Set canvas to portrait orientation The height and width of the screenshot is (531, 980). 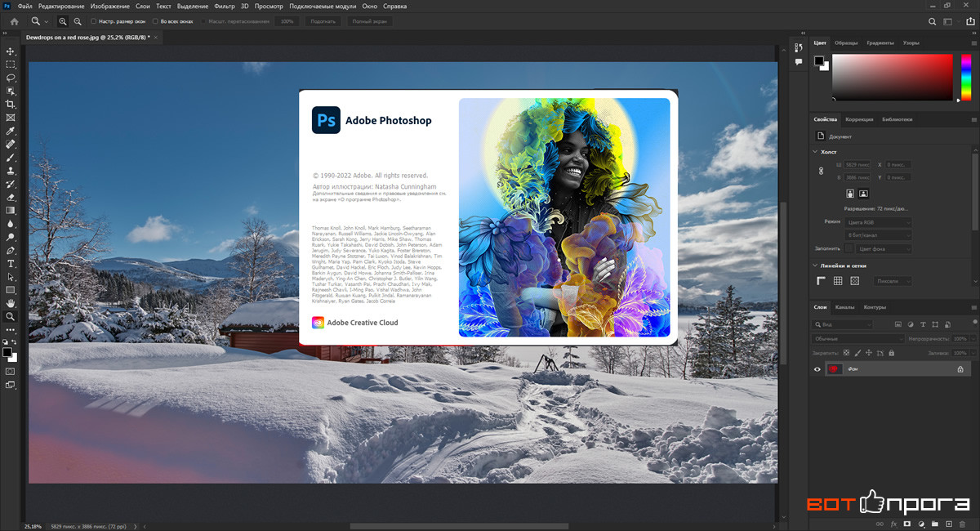(x=850, y=194)
